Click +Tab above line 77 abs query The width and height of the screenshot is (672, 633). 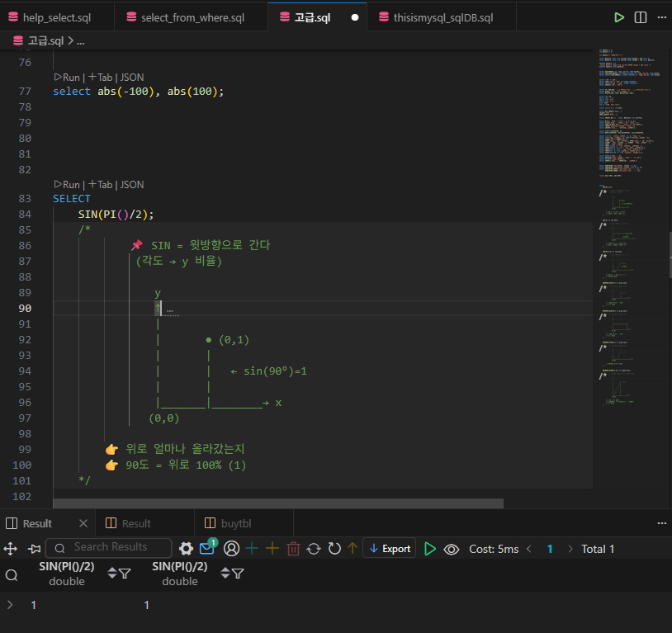click(101, 77)
